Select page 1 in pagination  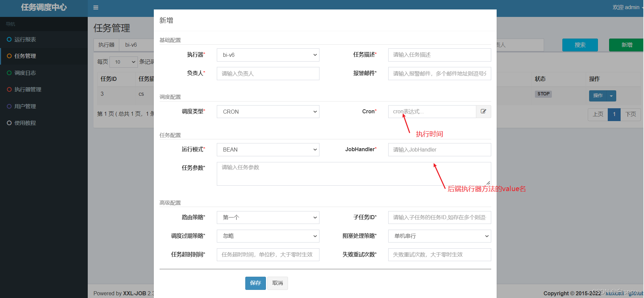point(614,114)
